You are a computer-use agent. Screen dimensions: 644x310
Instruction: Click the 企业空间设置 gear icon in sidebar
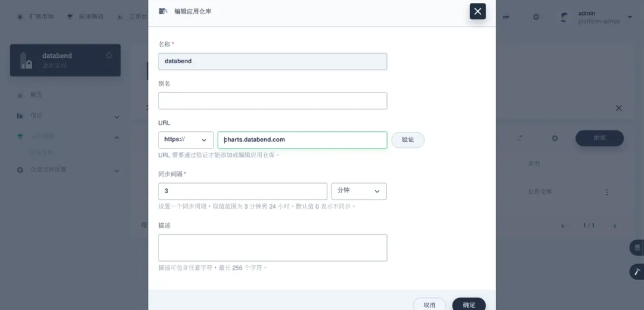pos(20,170)
